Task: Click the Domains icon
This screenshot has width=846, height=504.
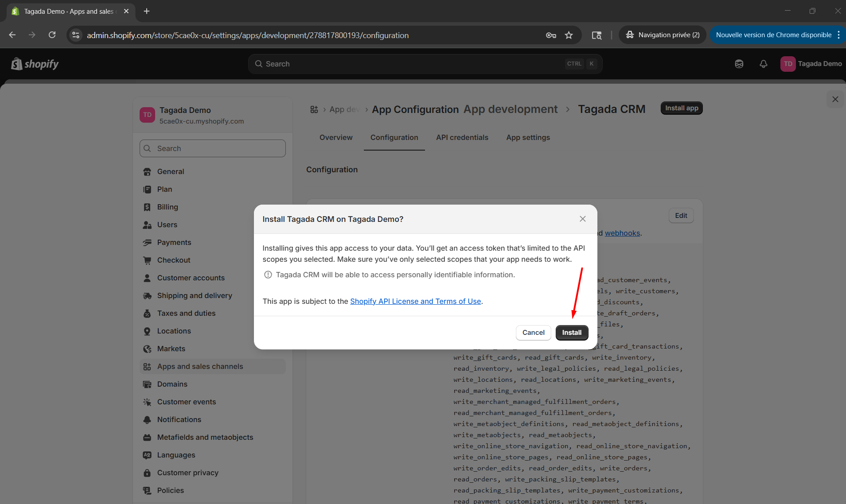Action: tap(147, 384)
